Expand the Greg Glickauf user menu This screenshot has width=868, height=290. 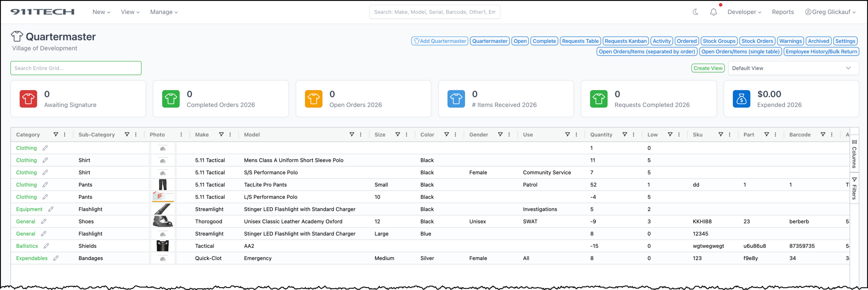830,12
